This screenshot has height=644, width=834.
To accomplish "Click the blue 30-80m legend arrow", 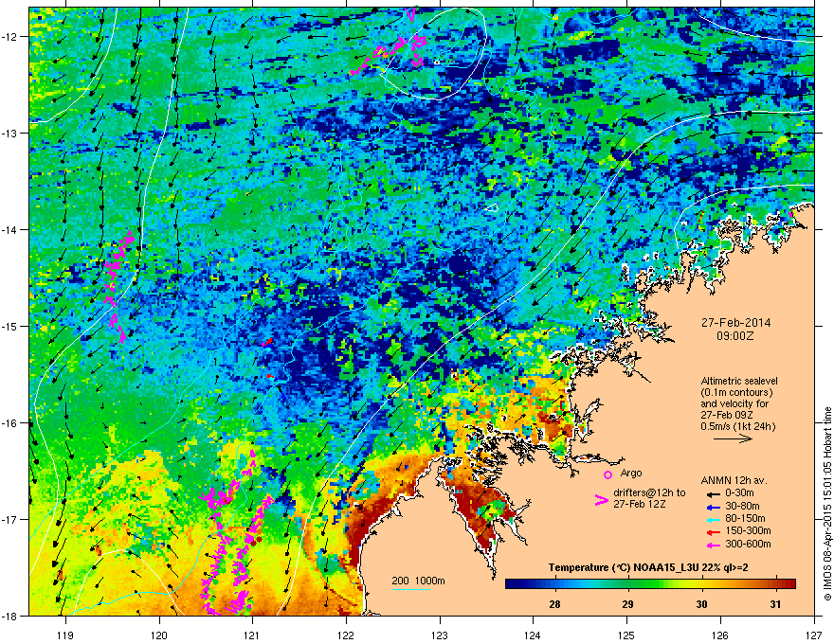I will [714, 507].
